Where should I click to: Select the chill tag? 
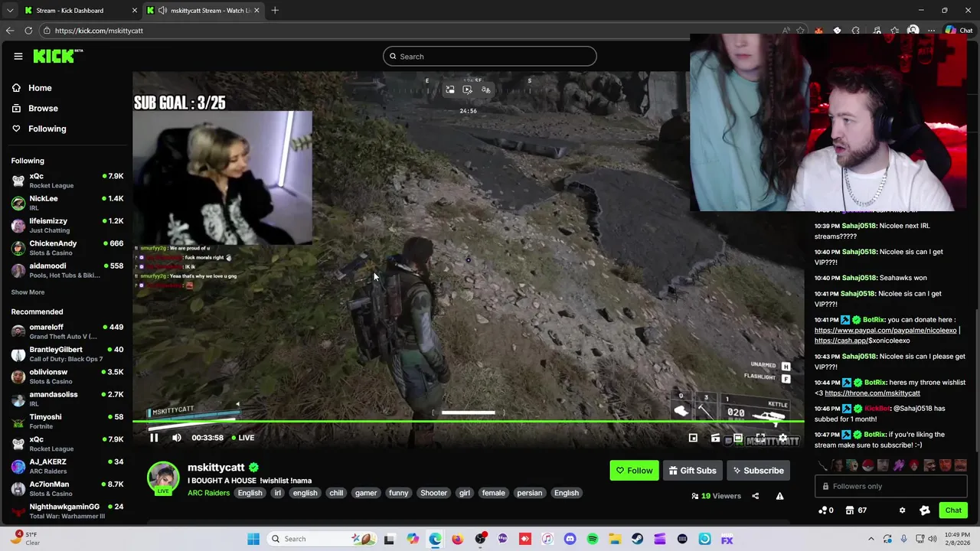[336, 493]
